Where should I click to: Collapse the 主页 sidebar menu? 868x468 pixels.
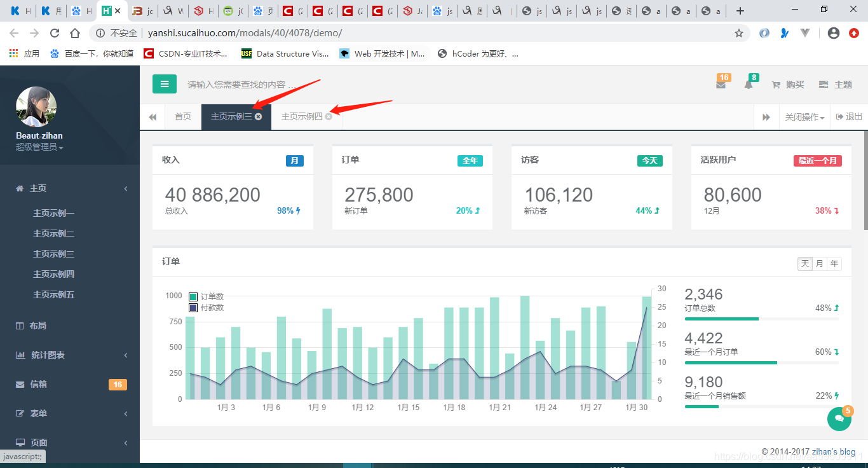point(70,188)
